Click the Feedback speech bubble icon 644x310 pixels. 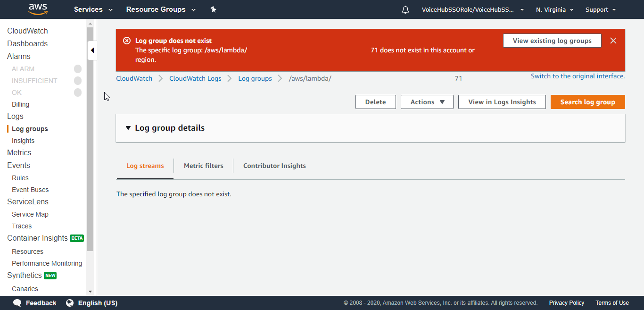(17, 303)
